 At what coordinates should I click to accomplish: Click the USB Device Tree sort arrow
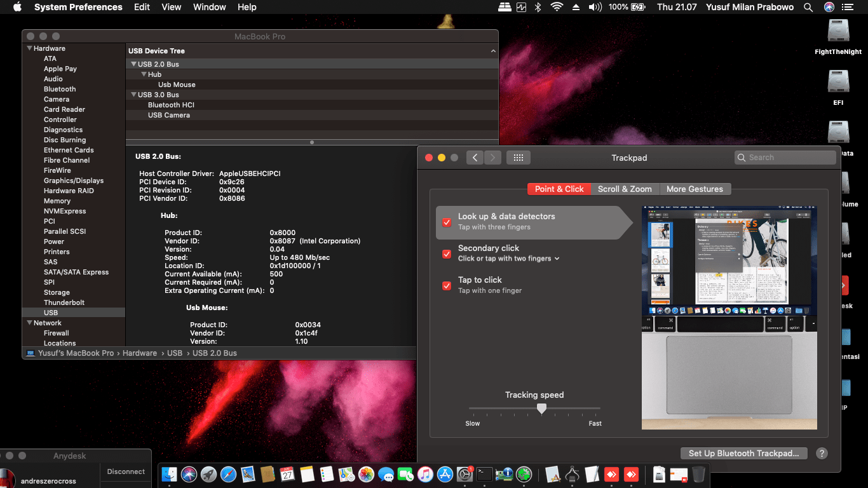click(x=493, y=51)
